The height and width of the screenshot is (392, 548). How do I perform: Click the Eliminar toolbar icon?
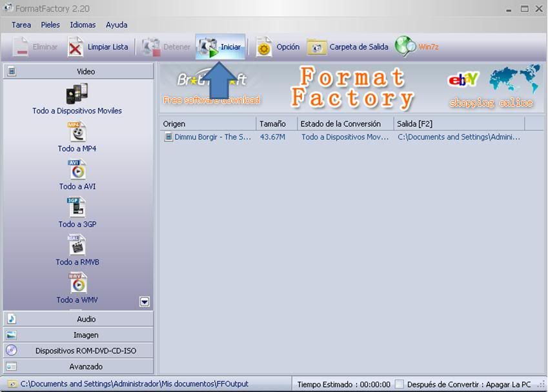coord(21,47)
